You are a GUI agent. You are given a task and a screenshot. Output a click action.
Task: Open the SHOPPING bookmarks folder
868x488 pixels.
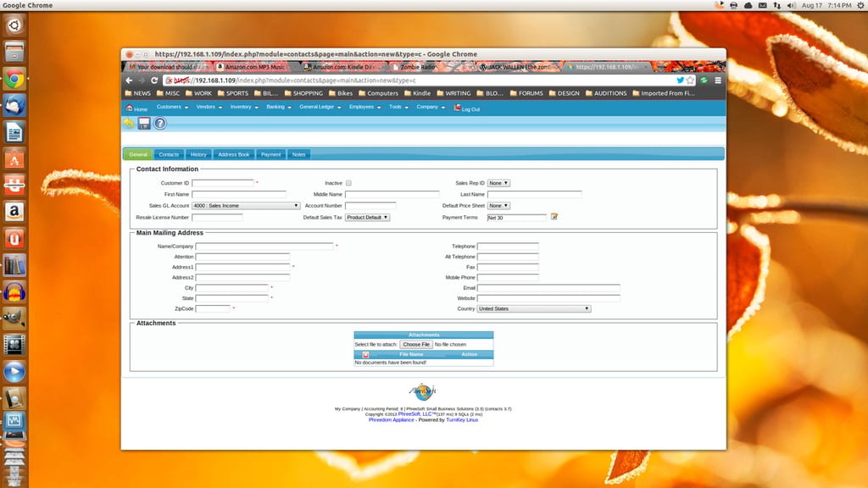(x=304, y=93)
